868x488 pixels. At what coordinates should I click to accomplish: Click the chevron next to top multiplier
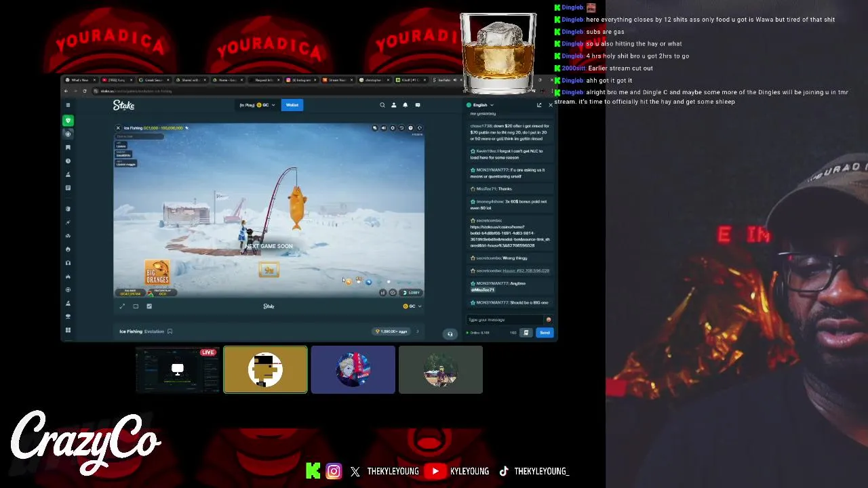pos(417,331)
